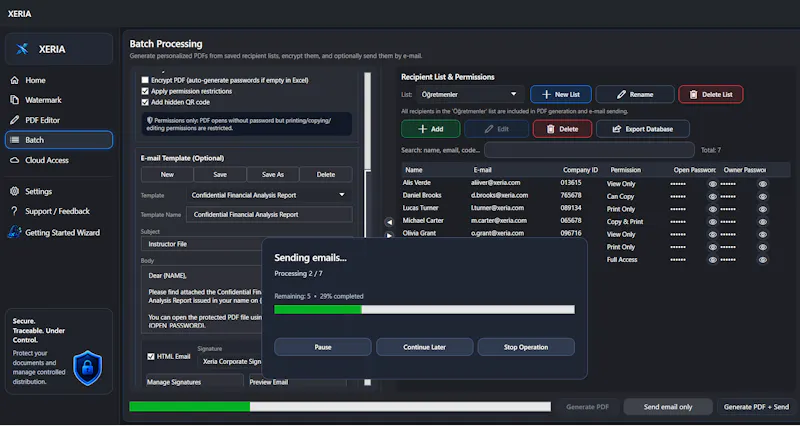Screen dimensions: 800x426
Task: Click the Sending emails dialog progress bar
Action: (424, 310)
